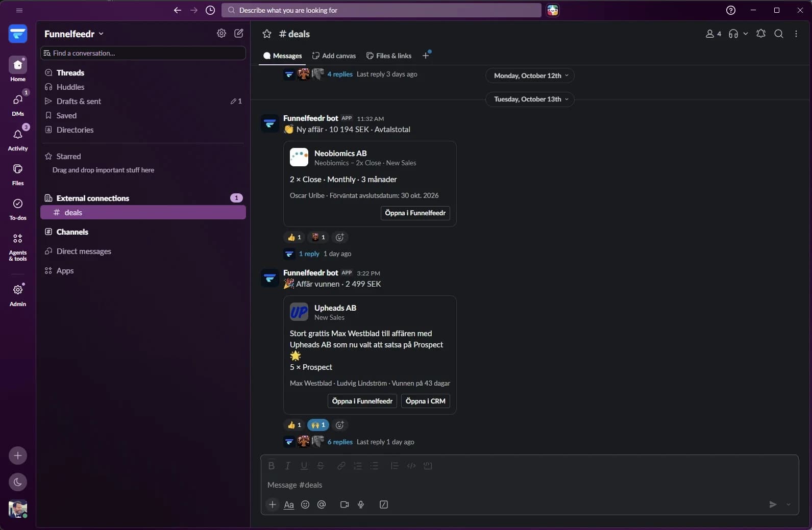Image resolution: width=812 pixels, height=530 pixels.
Task: View channel members count icon
Action: [x=713, y=34]
